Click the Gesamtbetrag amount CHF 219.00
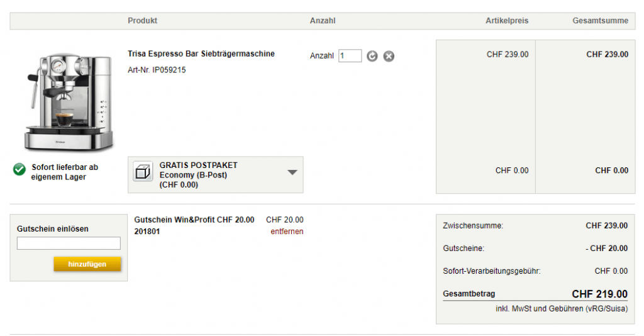Viewport: 644px width, 336px height. pyautogui.click(x=599, y=294)
